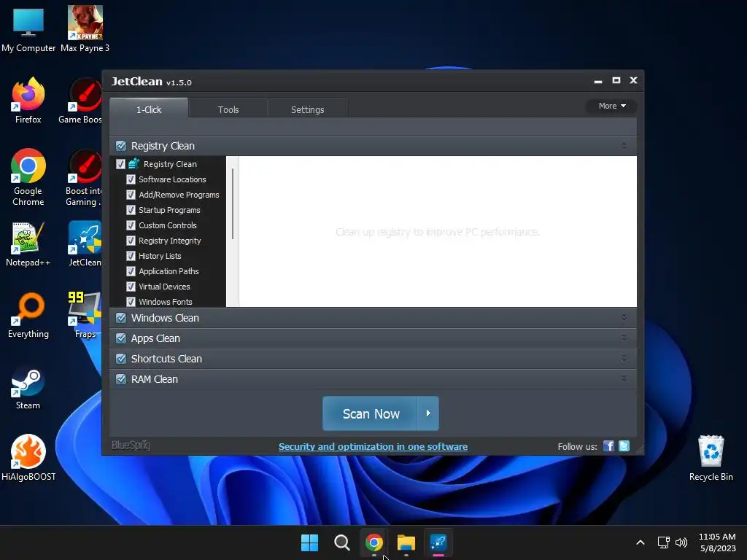This screenshot has width=747, height=560.
Task: Toggle the Registry Clean section checkbox
Action: click(121, 146)
